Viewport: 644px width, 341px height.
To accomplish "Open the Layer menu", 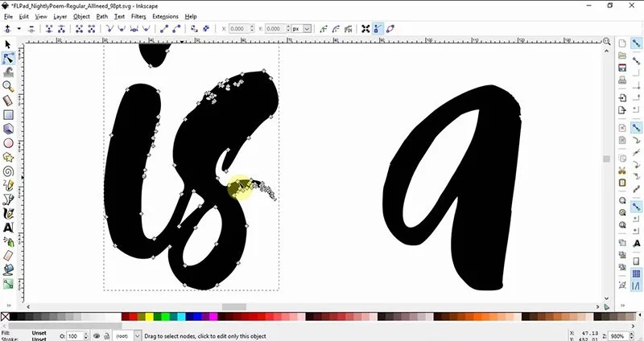I will click(60, 16).
